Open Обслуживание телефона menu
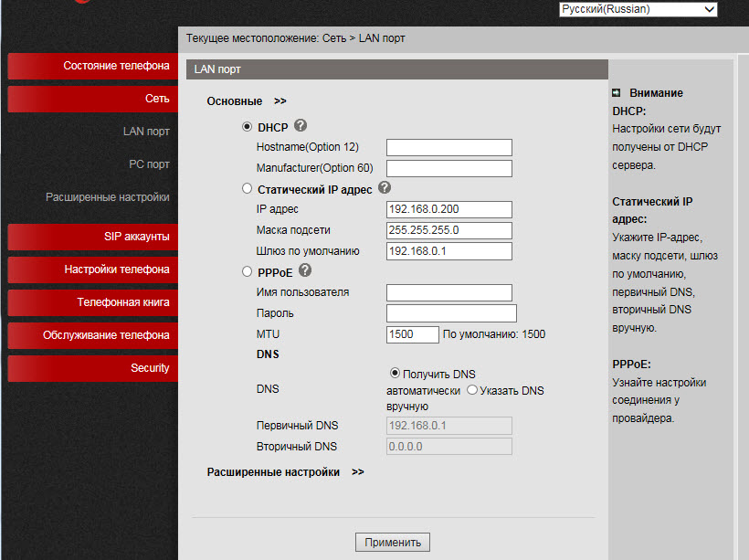This screenshot has height=560, width=749. pyautogui.click(x=93, y=335)
